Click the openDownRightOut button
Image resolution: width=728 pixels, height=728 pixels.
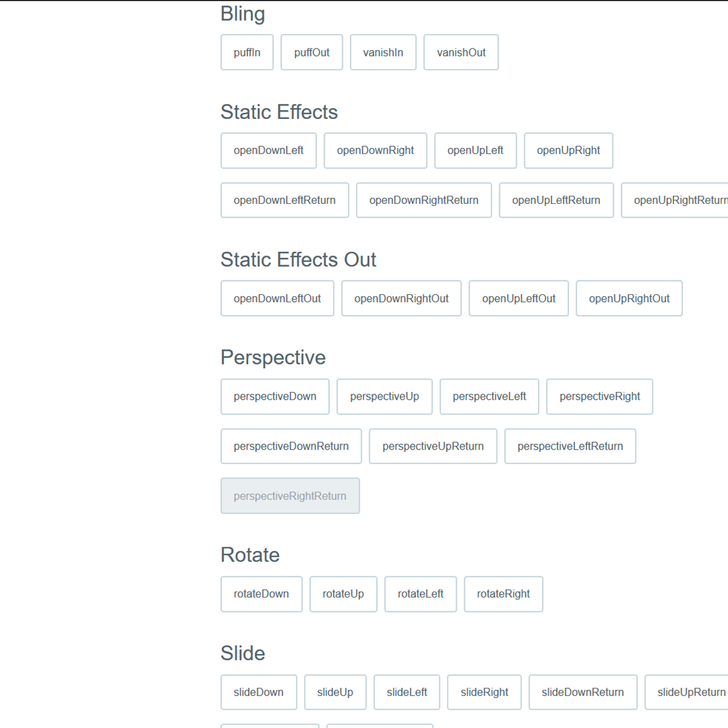(401, 298)
